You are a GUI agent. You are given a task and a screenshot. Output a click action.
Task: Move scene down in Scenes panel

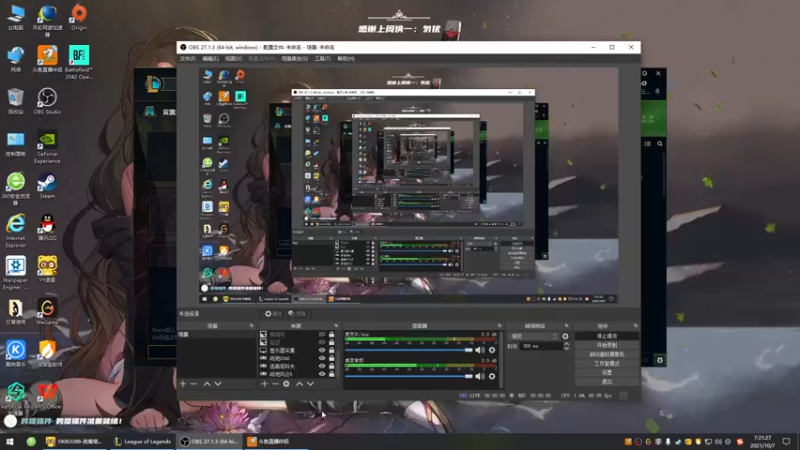point(218,384)
